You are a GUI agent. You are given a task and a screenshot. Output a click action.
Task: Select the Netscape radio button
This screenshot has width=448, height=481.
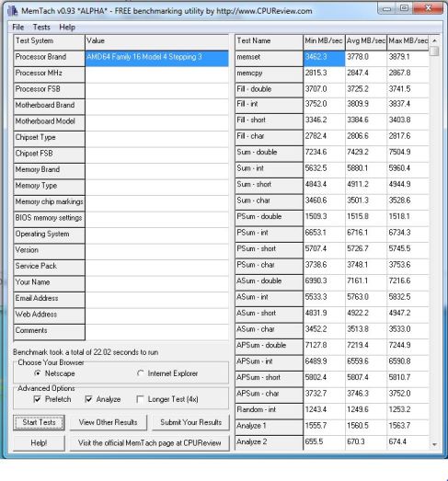coord(38,373)
